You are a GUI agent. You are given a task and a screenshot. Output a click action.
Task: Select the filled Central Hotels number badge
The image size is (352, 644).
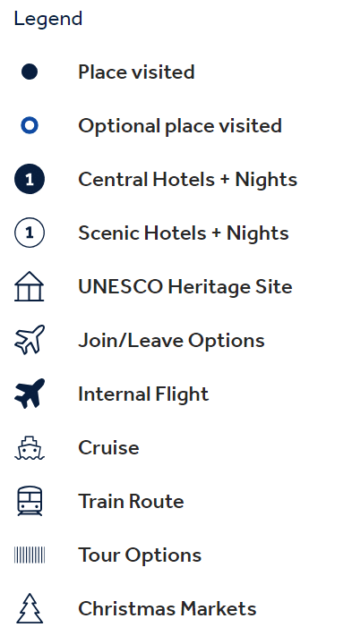pos(30,179)
